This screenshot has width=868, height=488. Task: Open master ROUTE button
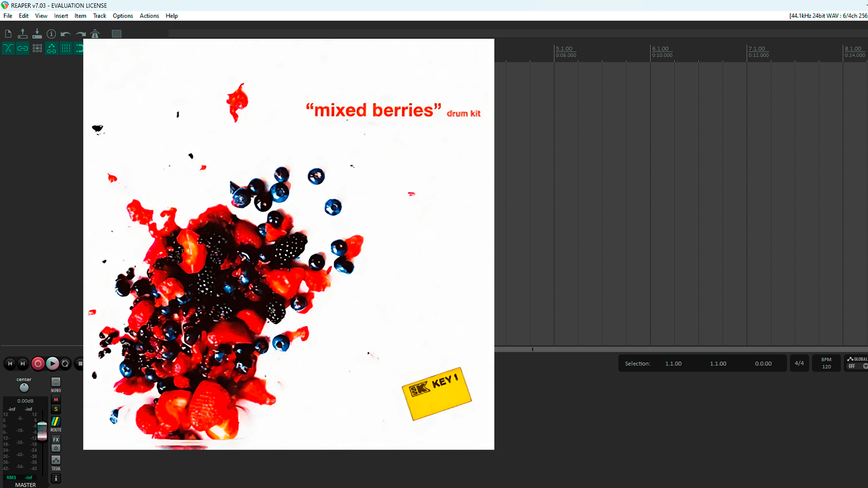point(56,421)
